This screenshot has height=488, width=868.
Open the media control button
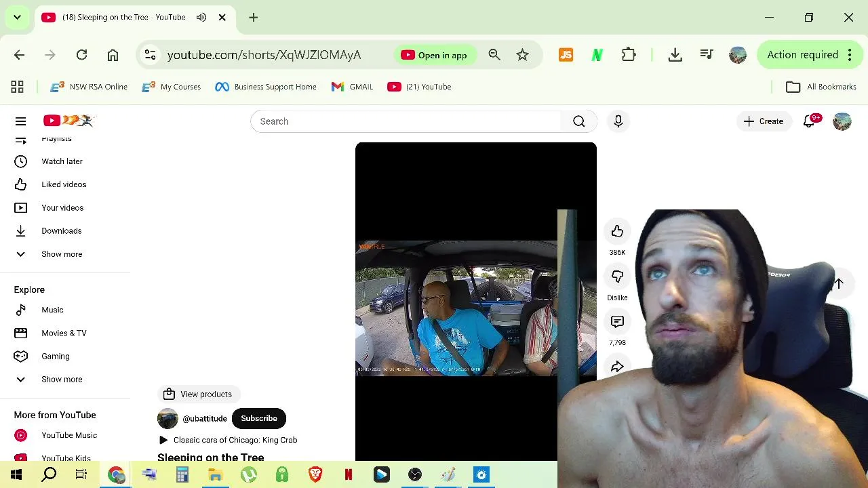[707, 55]
